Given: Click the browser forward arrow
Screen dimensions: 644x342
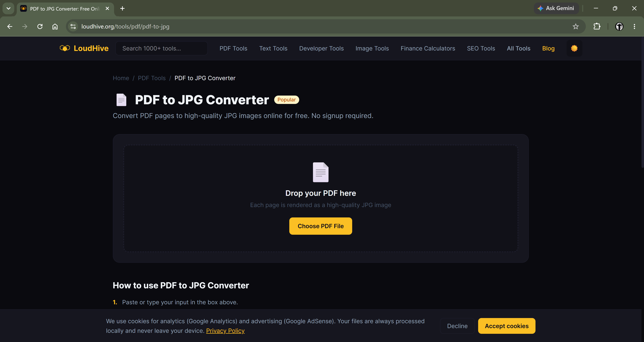Looking at the screenshot, I should [x=25, y=26].
